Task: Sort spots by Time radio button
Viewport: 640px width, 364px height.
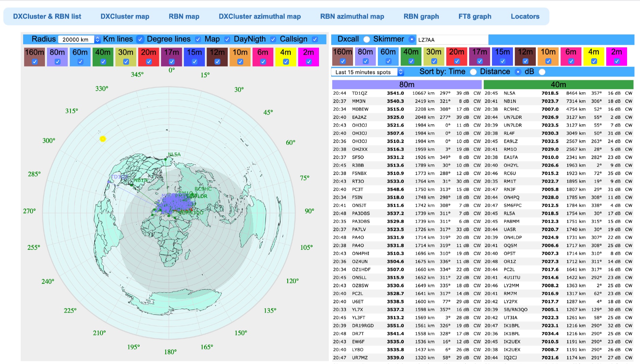Action: (473, 72)
